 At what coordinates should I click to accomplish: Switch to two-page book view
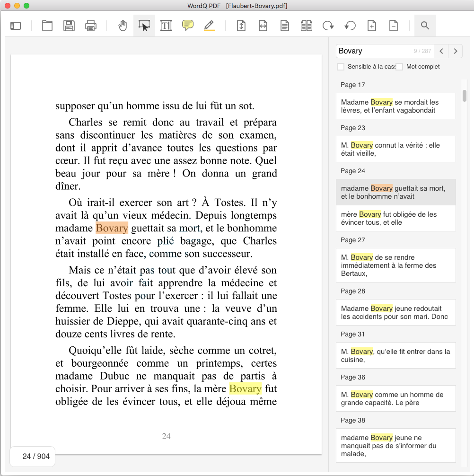[x=307, y=26]
